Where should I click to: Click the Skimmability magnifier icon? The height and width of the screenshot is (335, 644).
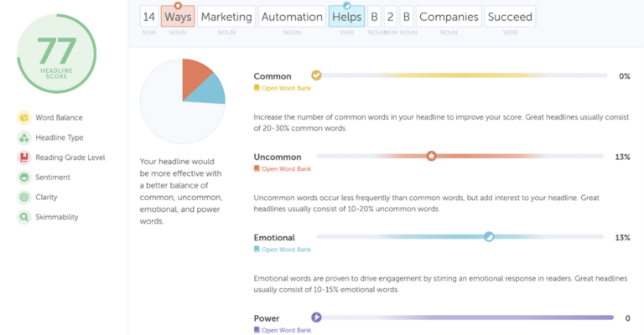24,218
